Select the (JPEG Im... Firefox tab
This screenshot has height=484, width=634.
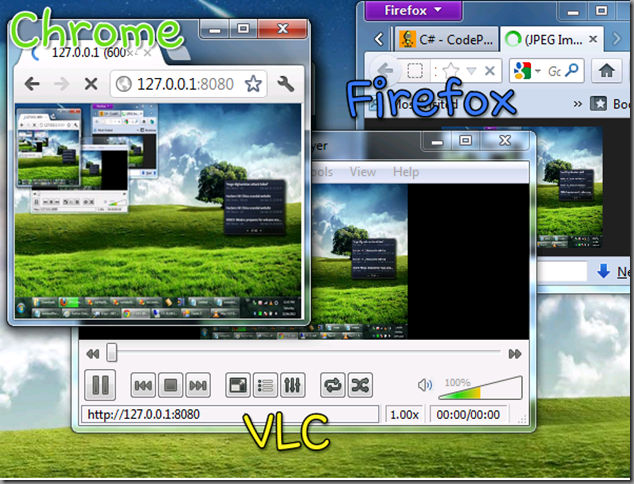click(x=552, y=39)
